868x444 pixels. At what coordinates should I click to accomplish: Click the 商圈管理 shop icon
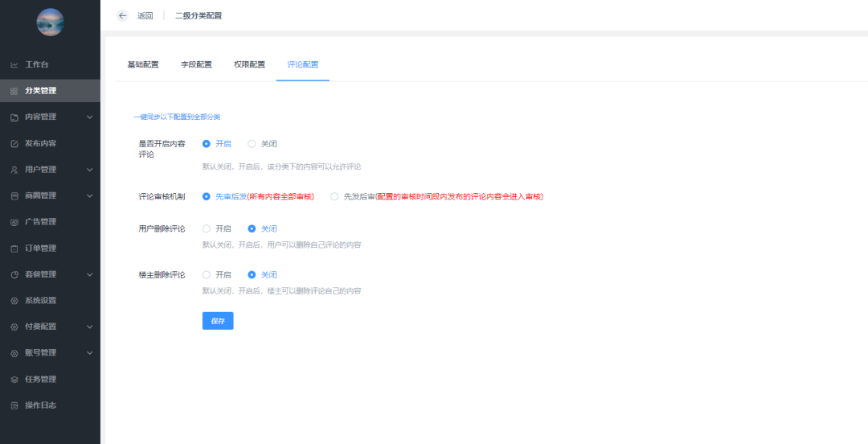(x=14, y=195)
